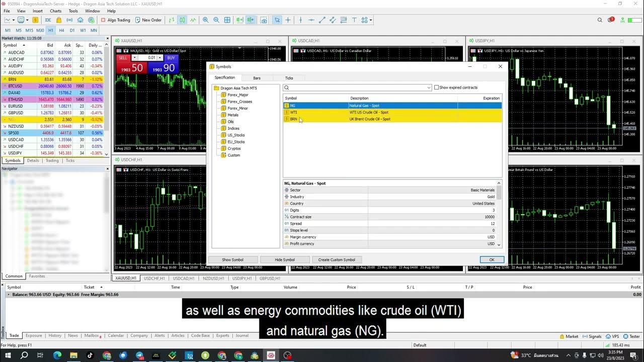This screenshot has height=362, width=644.
Task: Switch to the Ticks tab in Symbols dialog
Action: tap(289, 78)
